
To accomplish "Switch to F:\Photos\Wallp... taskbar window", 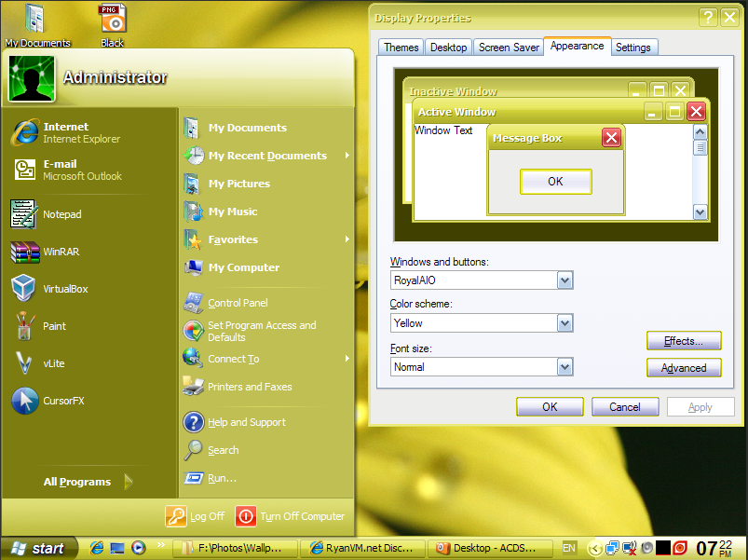I will [x=234, y=548].
